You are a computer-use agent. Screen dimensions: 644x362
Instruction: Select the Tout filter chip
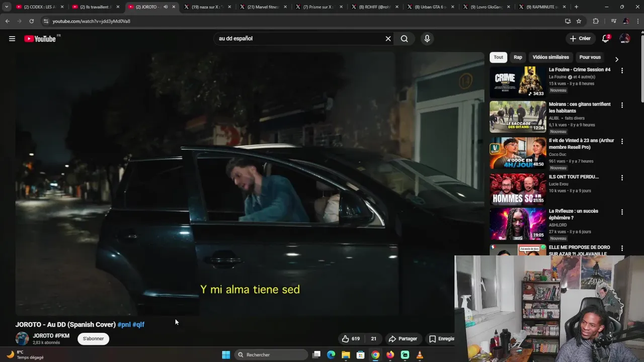pos(498,57)
